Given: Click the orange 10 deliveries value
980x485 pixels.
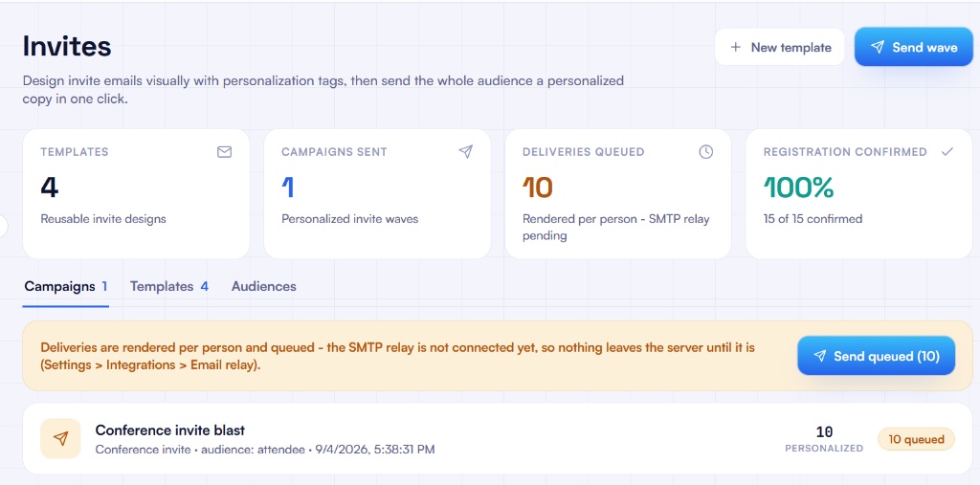Looking at the screenshot, I should (538, 187).
